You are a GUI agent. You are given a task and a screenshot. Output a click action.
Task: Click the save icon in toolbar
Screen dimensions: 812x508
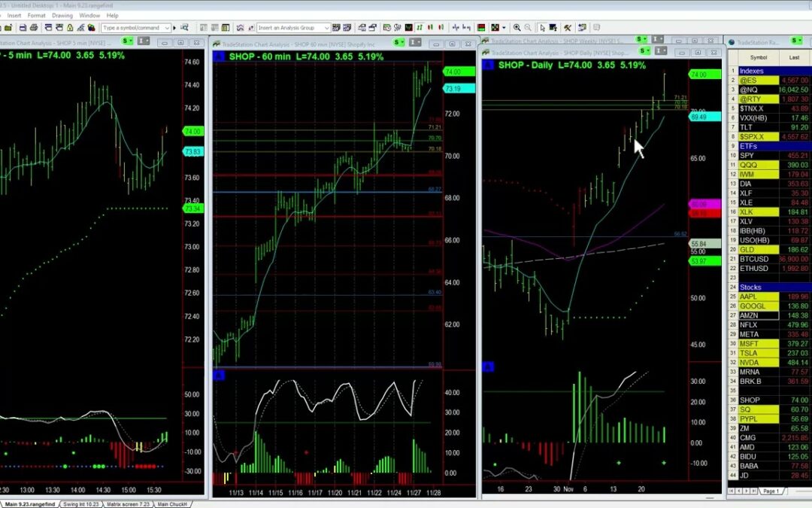(23, 27)
